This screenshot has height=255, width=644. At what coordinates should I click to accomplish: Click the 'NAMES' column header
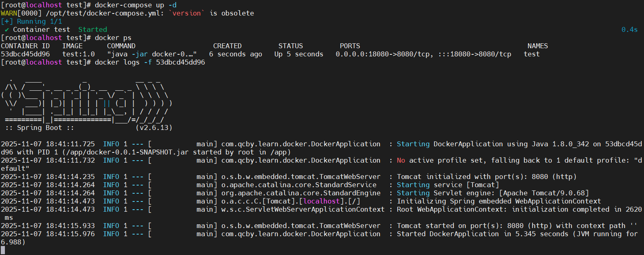(538, 46)
